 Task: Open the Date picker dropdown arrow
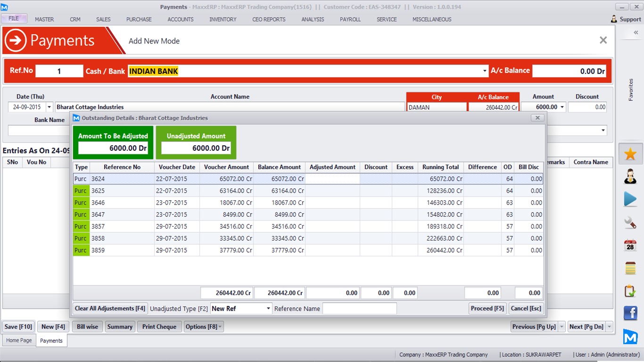click(x=49, y=107)
